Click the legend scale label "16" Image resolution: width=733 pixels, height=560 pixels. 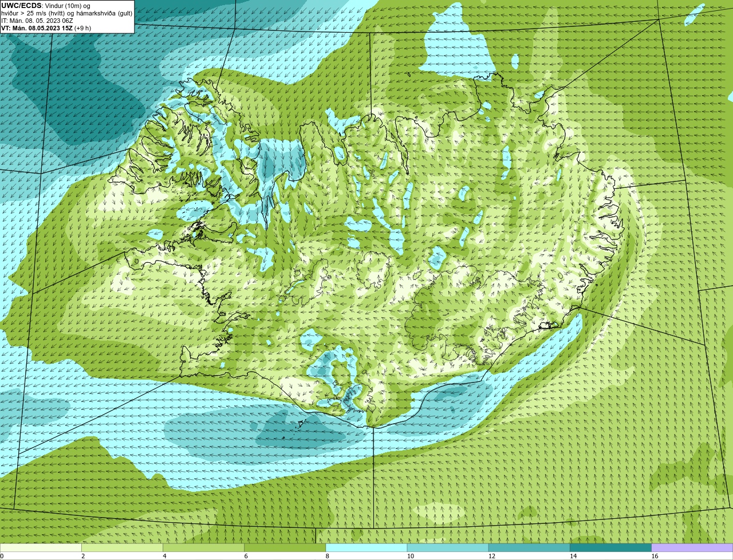[655, 556]
